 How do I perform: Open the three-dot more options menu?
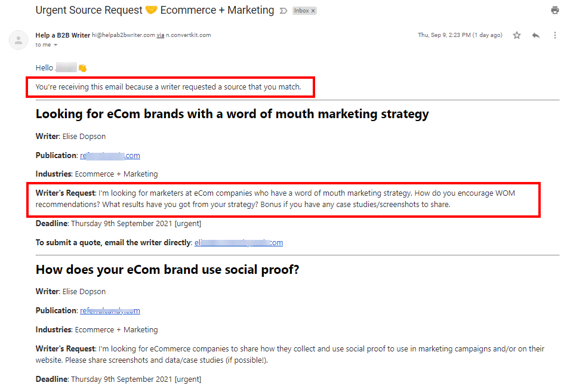pyautogui.click(x=554, y=35)
